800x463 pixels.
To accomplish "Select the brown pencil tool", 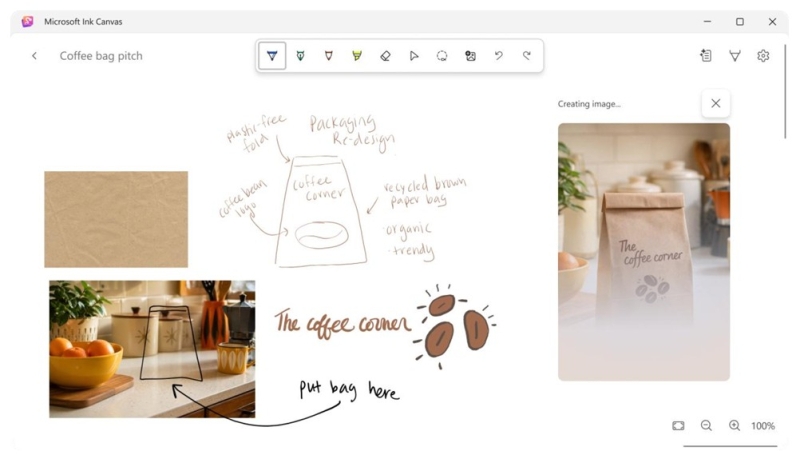I will pyautogui.click(x=329, y=56).
